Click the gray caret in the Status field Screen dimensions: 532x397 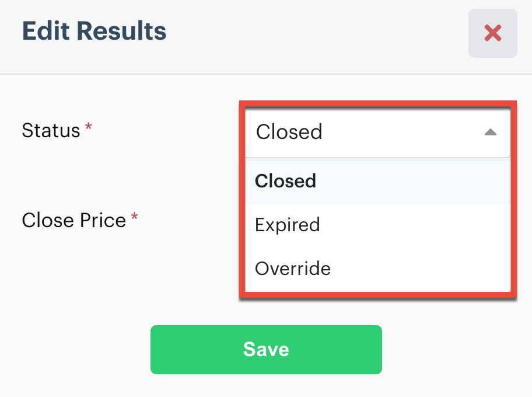coord(490,132)
